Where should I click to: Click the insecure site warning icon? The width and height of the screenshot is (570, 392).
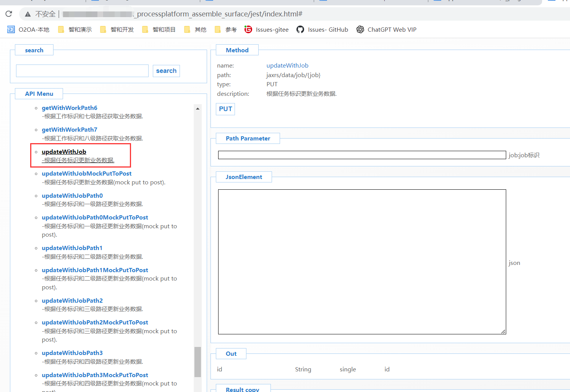tap(28, 14)
